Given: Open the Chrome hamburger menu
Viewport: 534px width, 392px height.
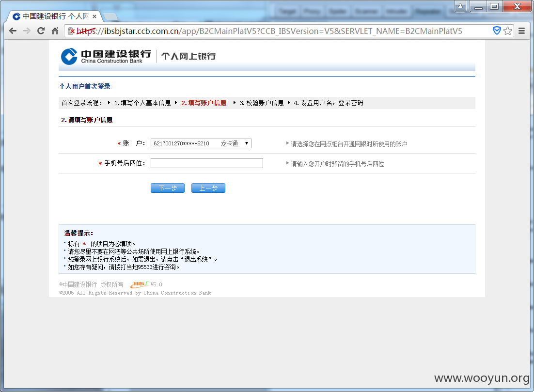Looking at the screenshot, I should pos(521,31).
